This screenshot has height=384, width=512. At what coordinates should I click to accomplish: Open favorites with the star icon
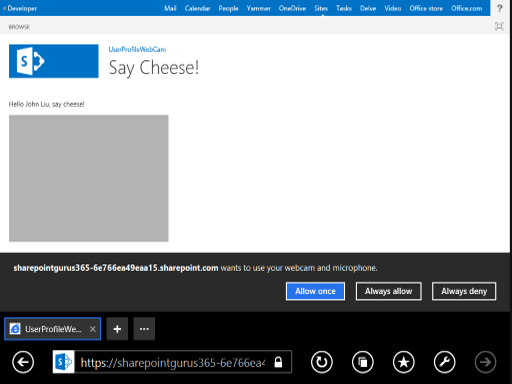404,362
